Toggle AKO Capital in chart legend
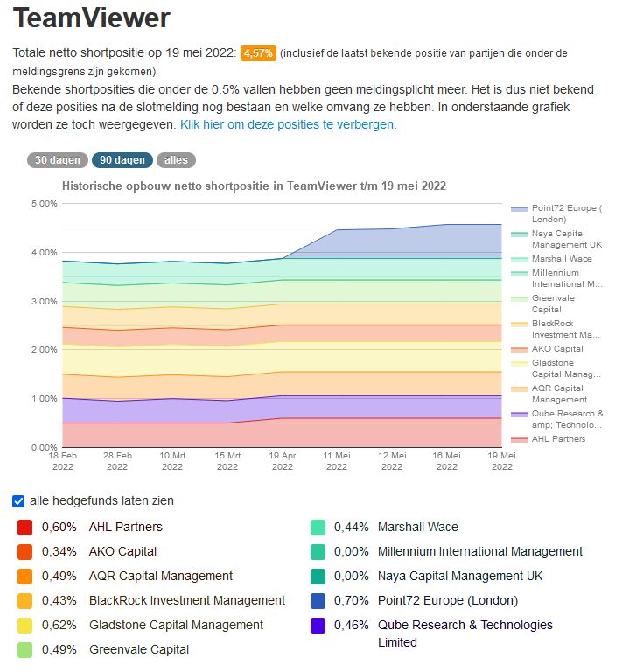The height and width of the screenshot is (672, 622). pyautogui.click(x=547, y=348)
